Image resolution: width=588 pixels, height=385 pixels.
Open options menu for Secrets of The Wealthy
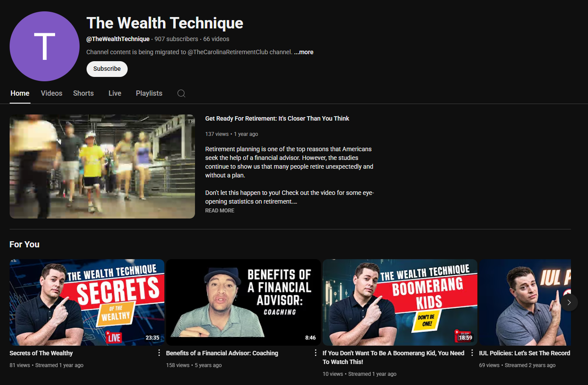tap(159, 353)
